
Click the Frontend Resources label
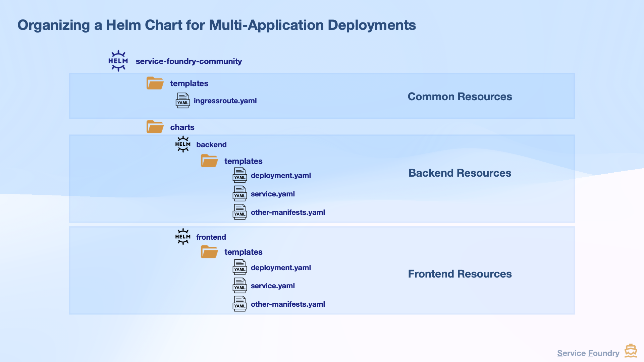pos(460,274)
